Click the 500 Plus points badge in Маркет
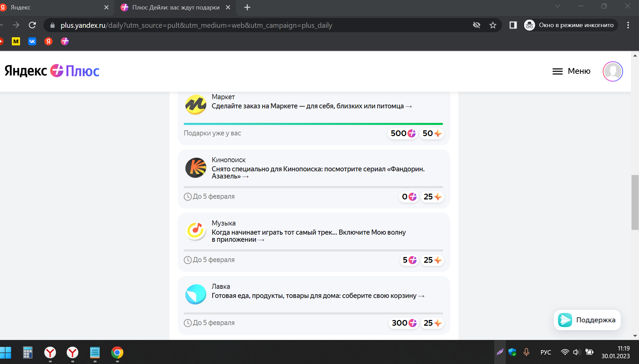 point(403,133)
